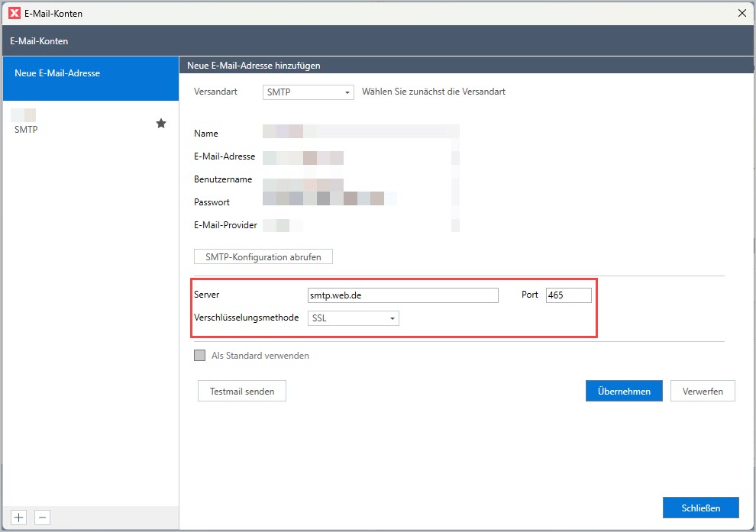Select the existing SMTP account entry

[84, 123]
